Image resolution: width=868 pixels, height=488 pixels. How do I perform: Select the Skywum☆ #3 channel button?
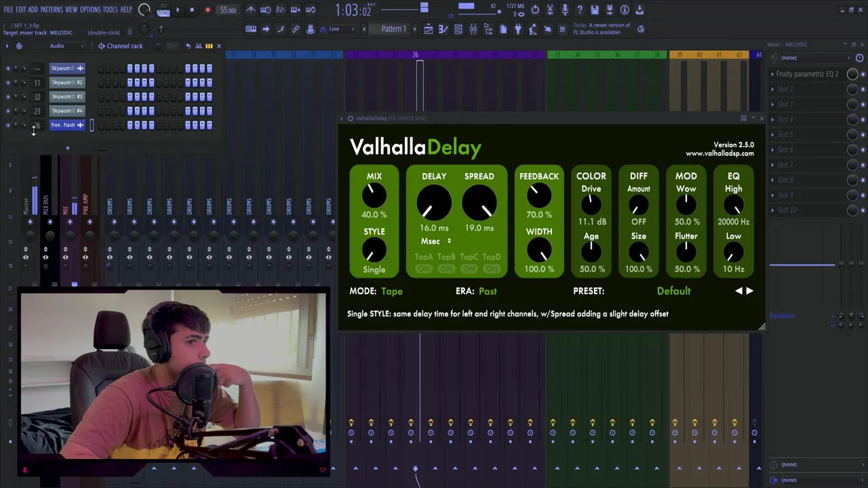(x=67, y=96)
